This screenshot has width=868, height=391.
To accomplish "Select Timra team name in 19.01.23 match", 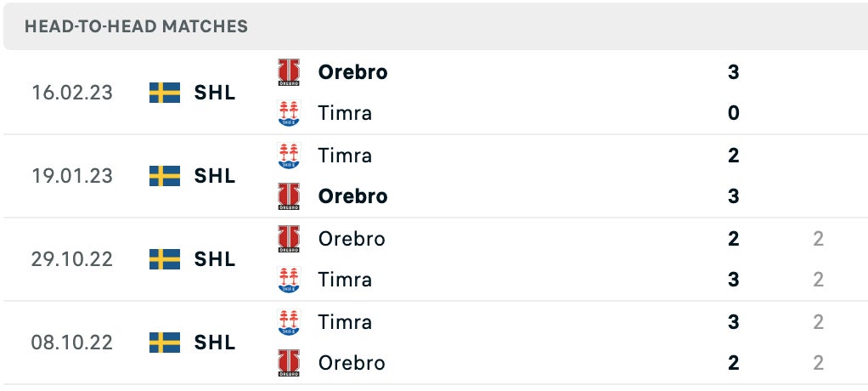I will click(x=345, y=156).
